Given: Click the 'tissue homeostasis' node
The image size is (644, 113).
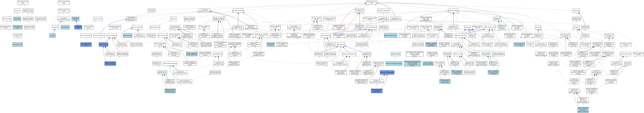Looking at the screenshot, I should 99,36.
